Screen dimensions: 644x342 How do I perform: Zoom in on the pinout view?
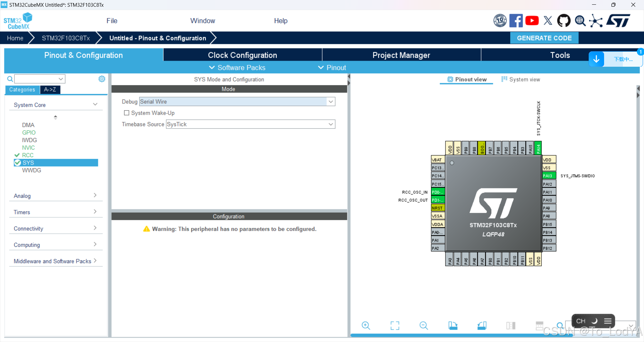pos(366,326)
